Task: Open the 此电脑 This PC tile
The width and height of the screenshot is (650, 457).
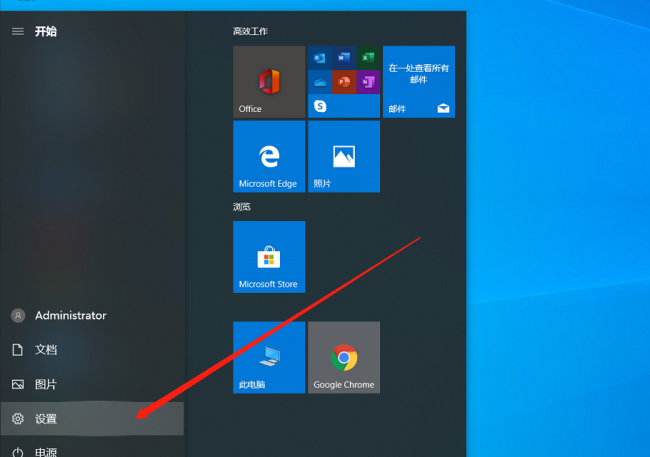Action: (269, 357)
